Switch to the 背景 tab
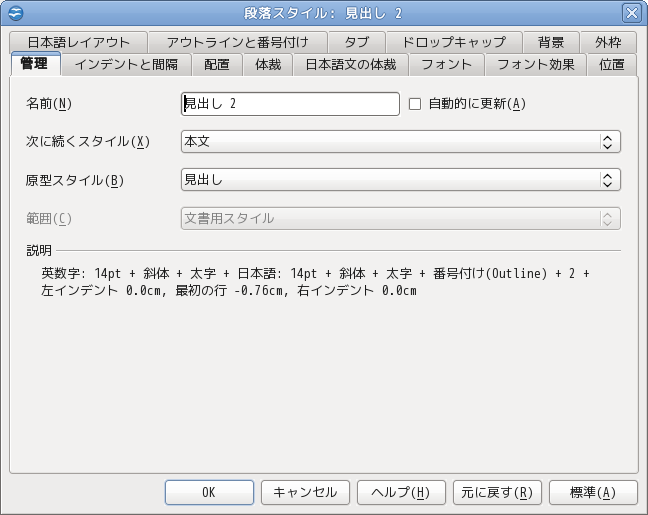Viewport: 648px width, 515px height. 551,42
